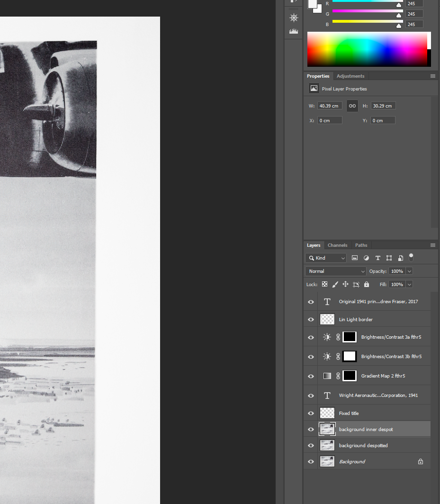The width and height of the screenshot is (440, 504).
Task: Enable lock transparent pixels
Action: point(324,284)
